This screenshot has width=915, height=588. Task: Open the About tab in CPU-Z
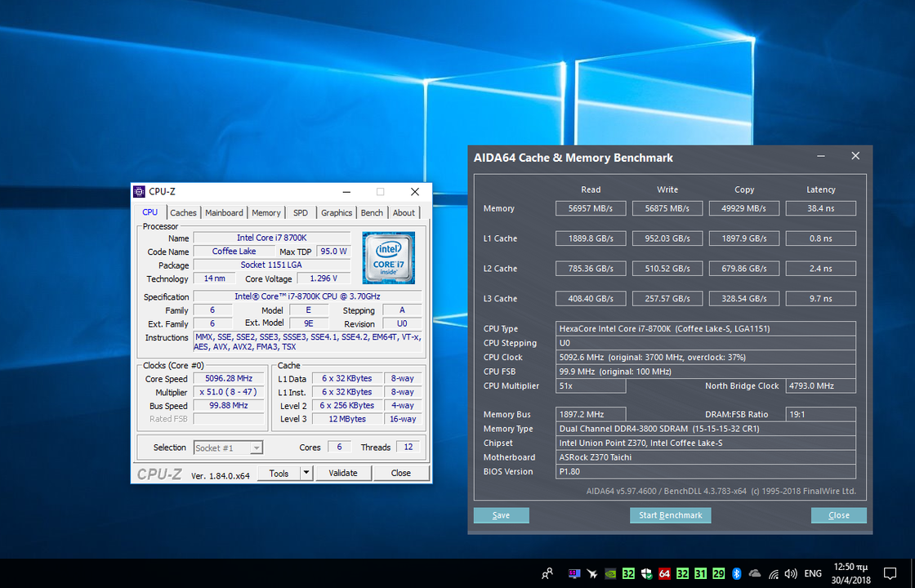tap(404, 213)
